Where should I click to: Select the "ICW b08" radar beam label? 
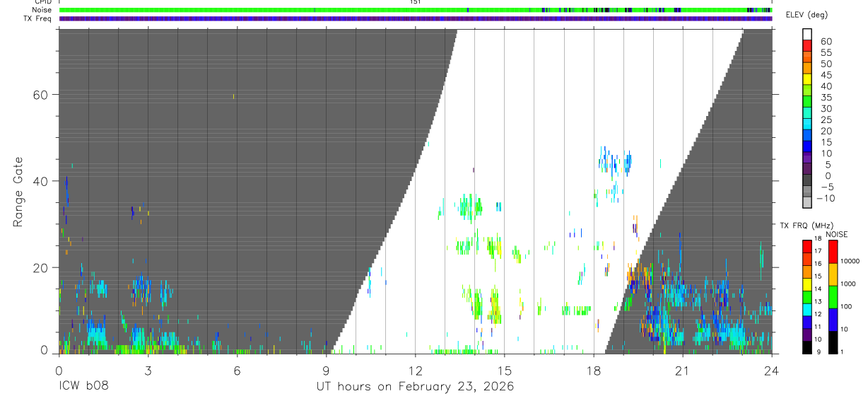[83, 387]
